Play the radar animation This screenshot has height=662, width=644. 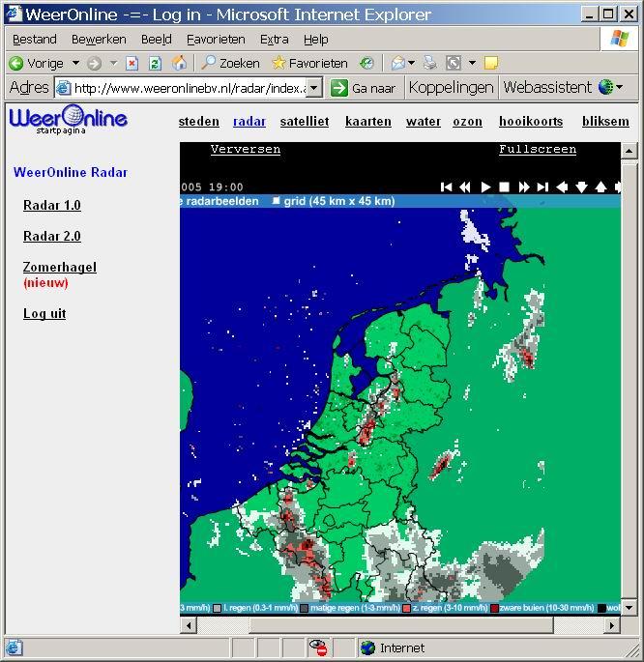pyautogui.click(x=485, y=187)
